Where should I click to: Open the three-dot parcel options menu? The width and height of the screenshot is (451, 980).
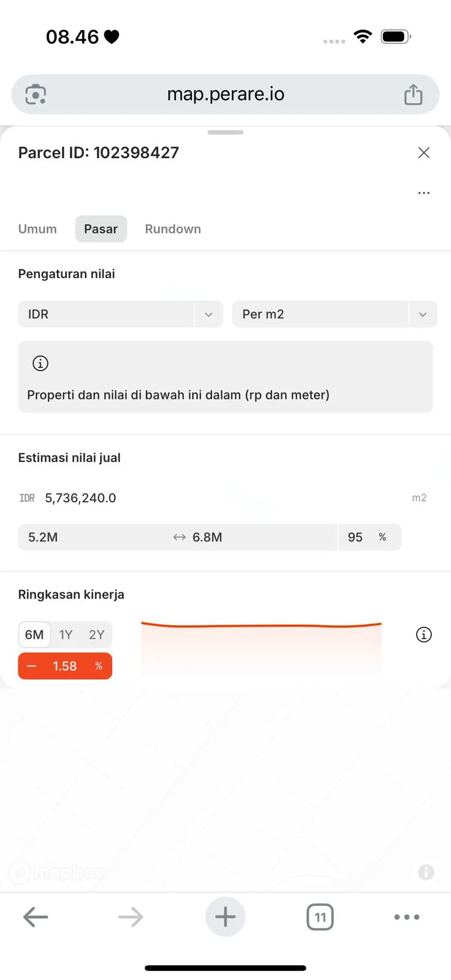coord(423,193)
